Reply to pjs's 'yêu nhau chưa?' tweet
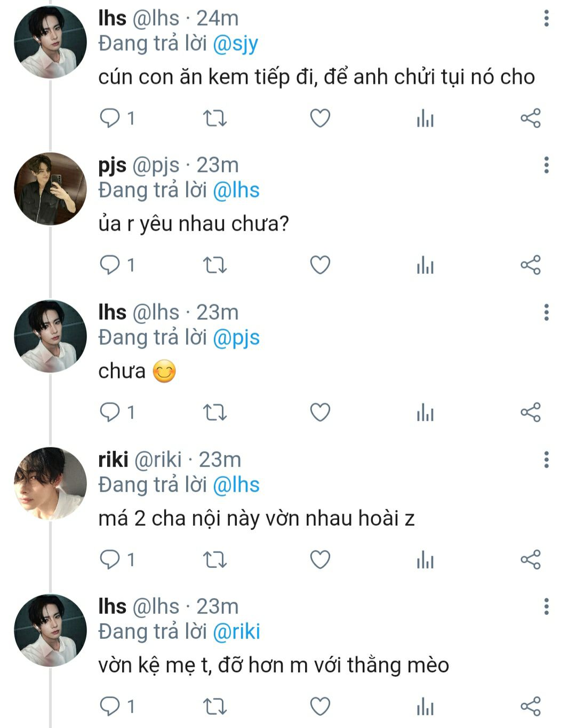This screenshot has height=728, width=576. tap(110, 265)
